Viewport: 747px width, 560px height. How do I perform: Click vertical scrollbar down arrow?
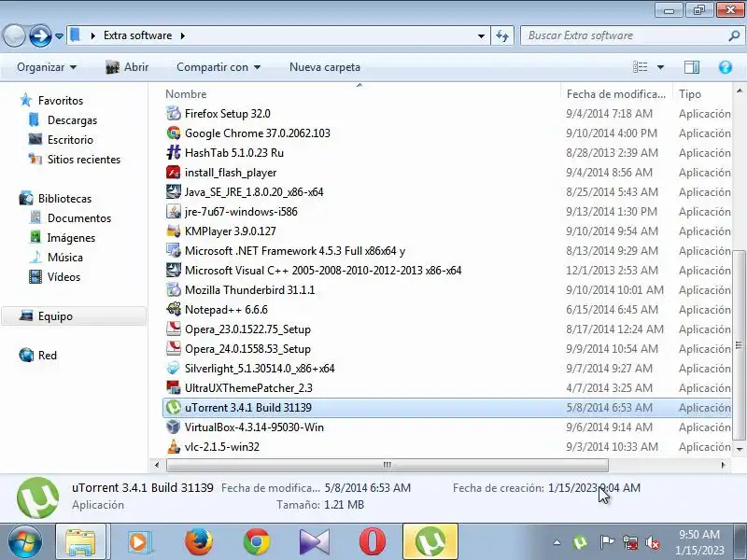click(x=740, y=449)
